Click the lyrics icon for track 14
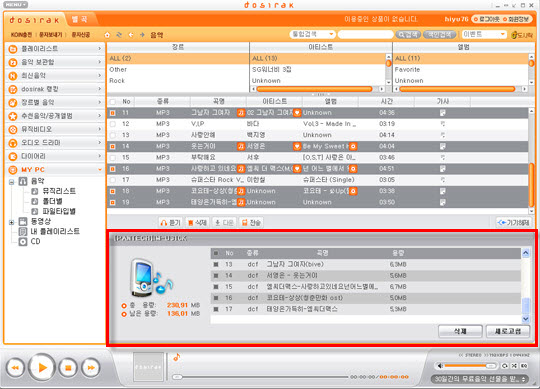 [443, 146]
